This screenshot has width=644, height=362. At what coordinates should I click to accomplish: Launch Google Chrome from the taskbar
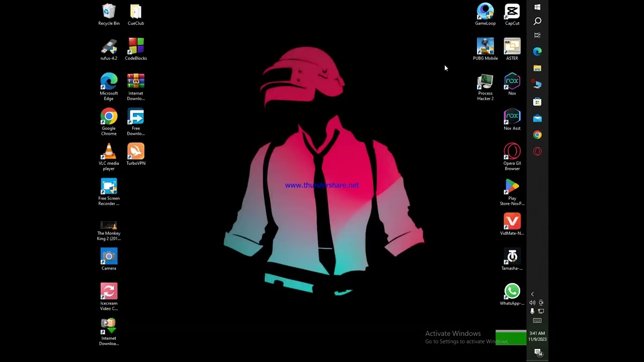click(537, 135)
